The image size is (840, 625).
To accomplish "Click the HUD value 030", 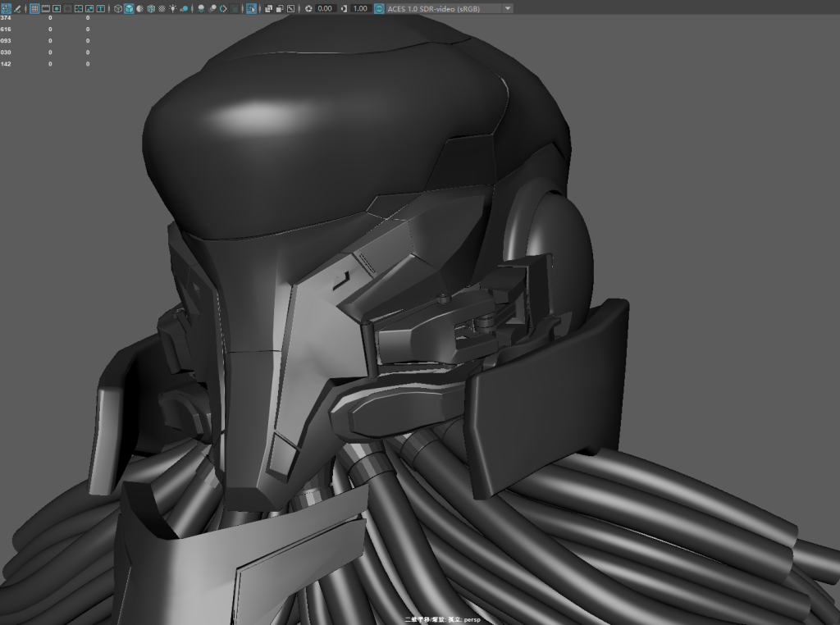I will pyautogui.click(x=6, y=52).
